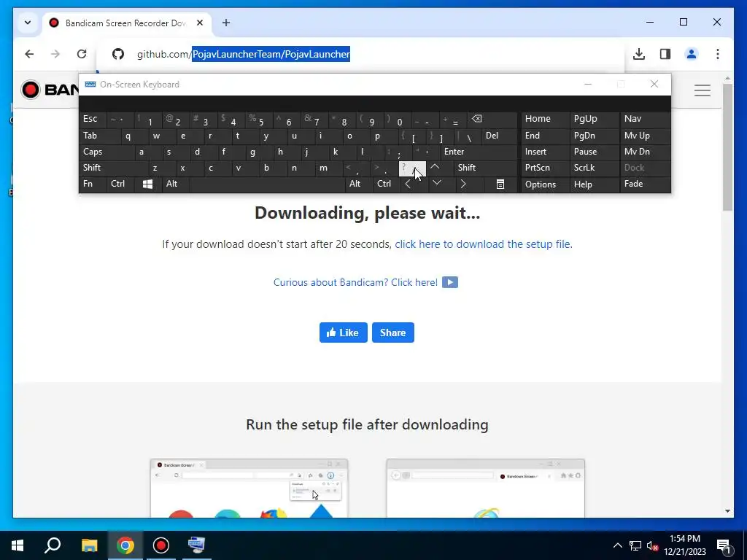This screenshot has height=560, width=747.
Task: Tap the slash question mark key
Action: click(412, 168)
